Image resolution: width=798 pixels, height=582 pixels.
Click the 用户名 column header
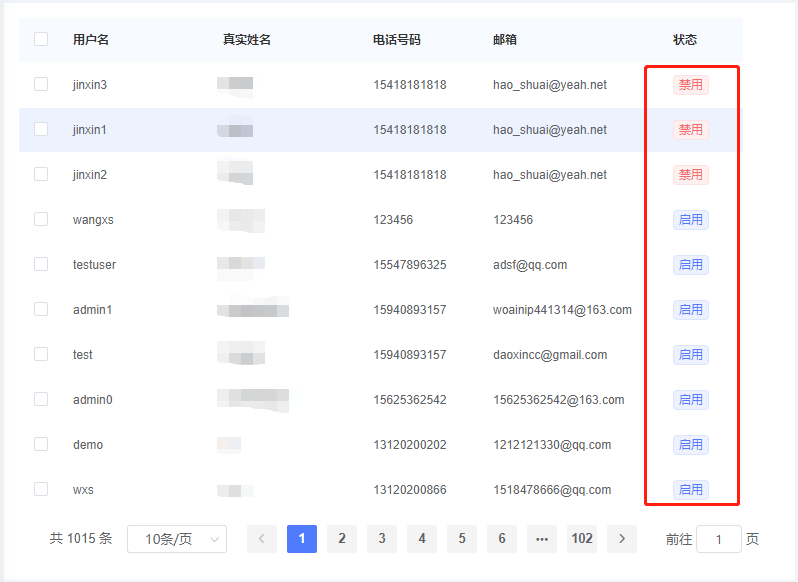pos(91,40)
